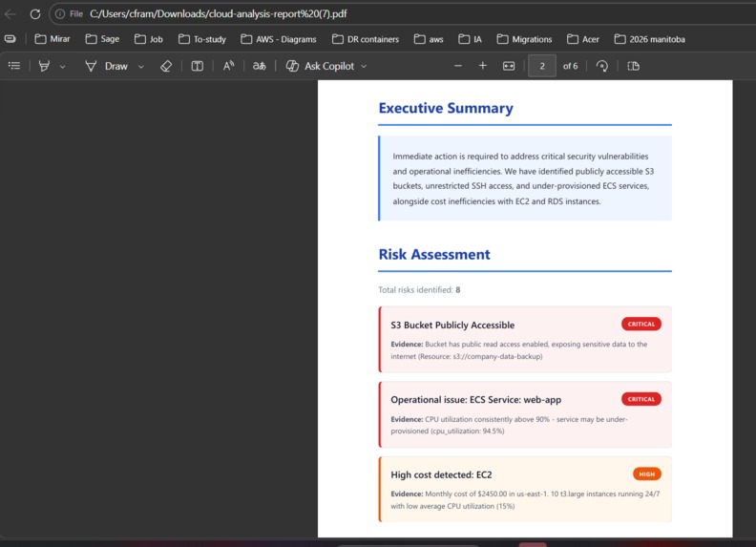Zoom out of the PDF
The image size is (756, 547).
[458, 66]
